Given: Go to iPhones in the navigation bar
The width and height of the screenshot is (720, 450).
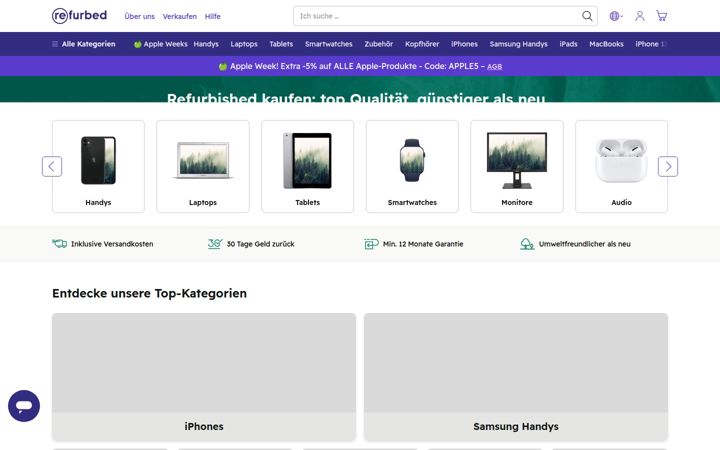Looking at the screenshot, I should click(464, 44).
